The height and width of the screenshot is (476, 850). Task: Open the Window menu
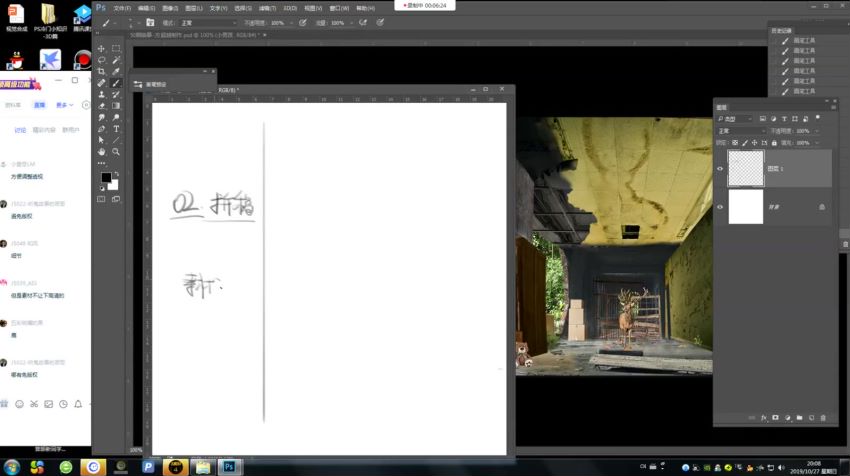pos(339,8)
